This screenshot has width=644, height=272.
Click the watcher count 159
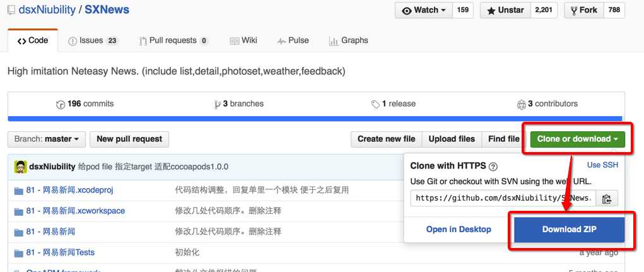pos(462,10)
